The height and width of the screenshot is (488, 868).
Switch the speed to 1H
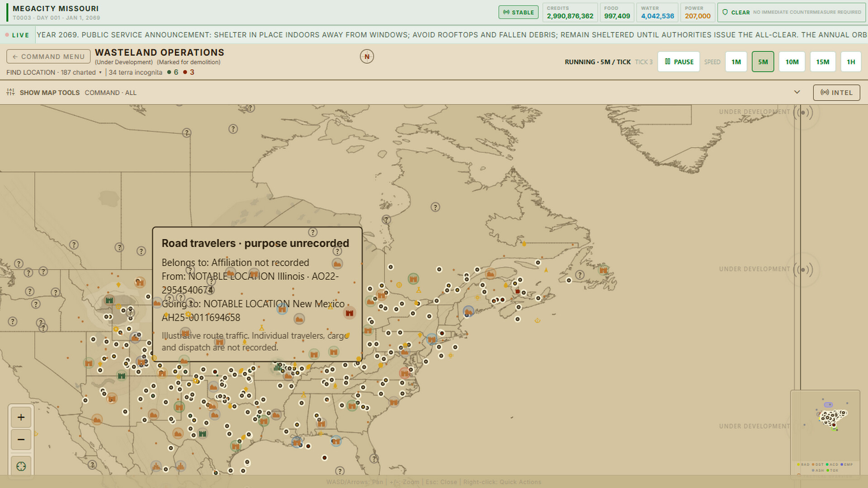click(x=850, y=62)
